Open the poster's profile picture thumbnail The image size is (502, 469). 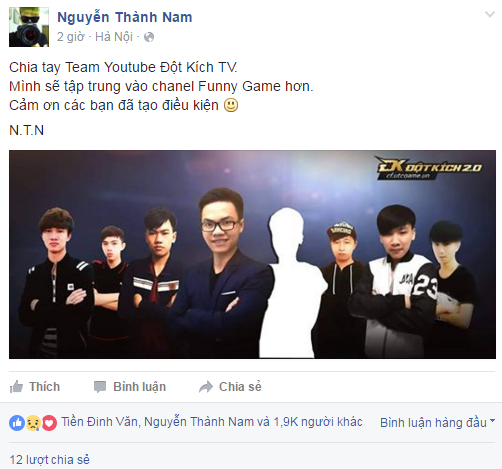tap(29, 27)
